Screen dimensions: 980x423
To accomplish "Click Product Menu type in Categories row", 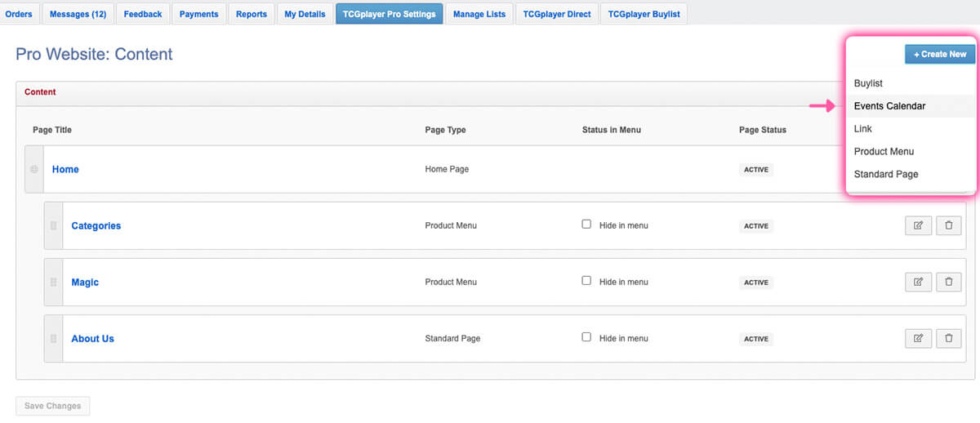I will tap(451, 225).
